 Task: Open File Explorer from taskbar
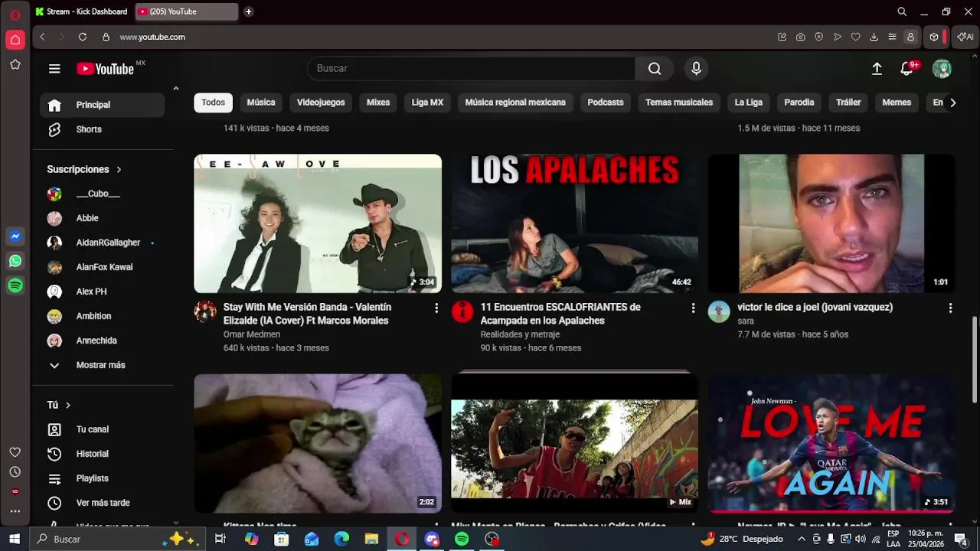tap(371, 539)
